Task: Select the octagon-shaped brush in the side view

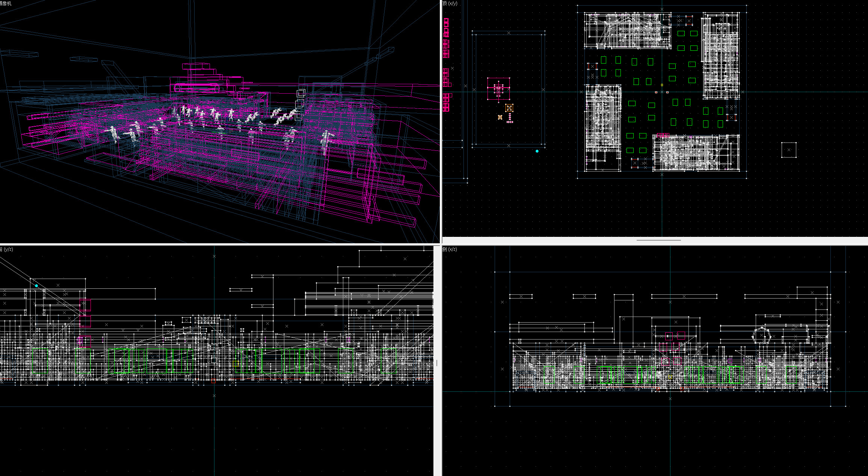Action: point(761,335)
